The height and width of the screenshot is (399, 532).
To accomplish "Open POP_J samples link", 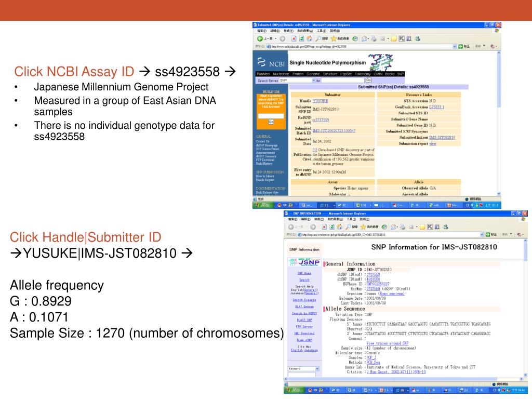I will coord(371,357).
